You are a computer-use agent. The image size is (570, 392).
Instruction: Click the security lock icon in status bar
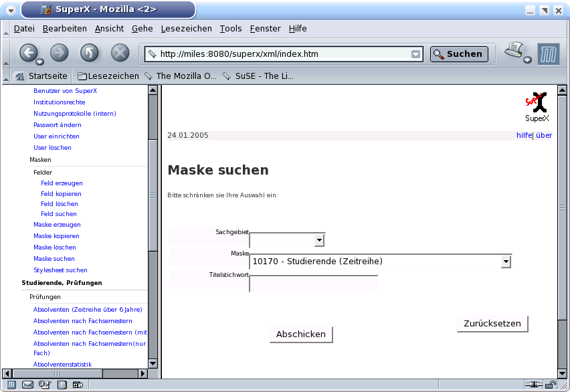tap(551, 385)
